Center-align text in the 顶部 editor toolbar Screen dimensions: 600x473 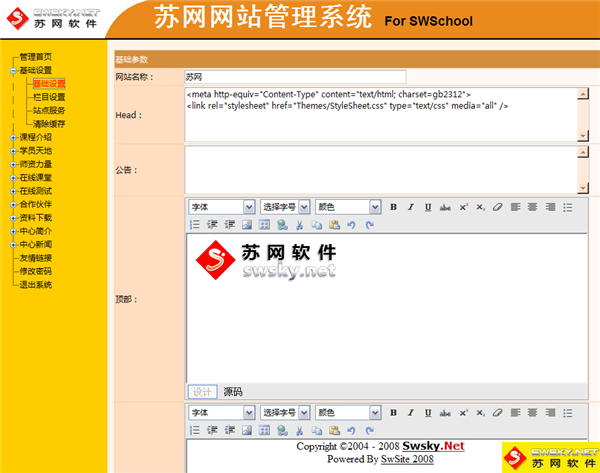(x=532, y=207)
